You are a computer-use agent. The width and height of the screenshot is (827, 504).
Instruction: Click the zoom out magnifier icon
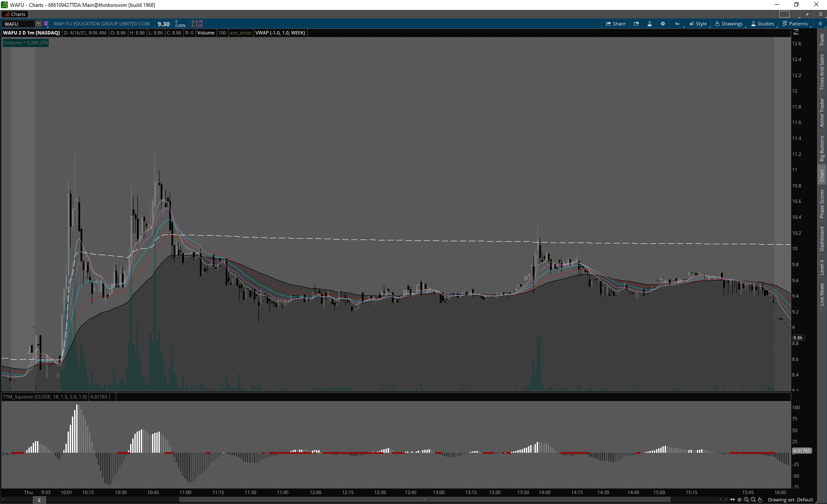pos(753,500)
